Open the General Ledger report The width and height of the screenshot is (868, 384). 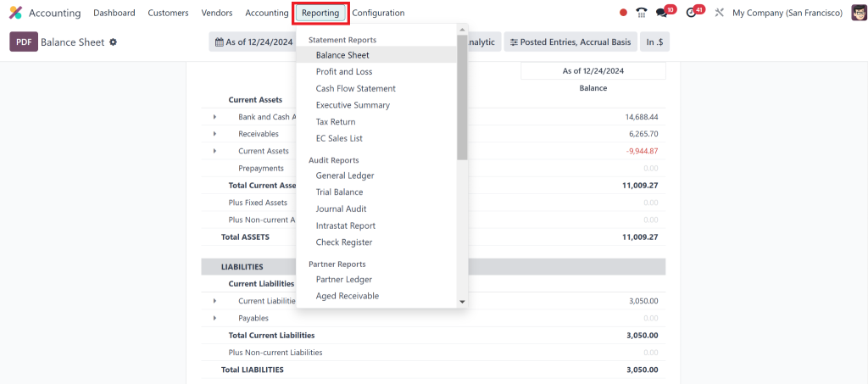tap(376, 175)
